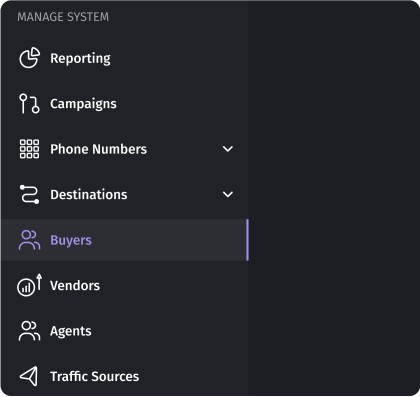Viewport: 420px width, 397px height.
Task: Click the Campaigns branch icon
Action: pyautogui.click(x=30, y=103)
